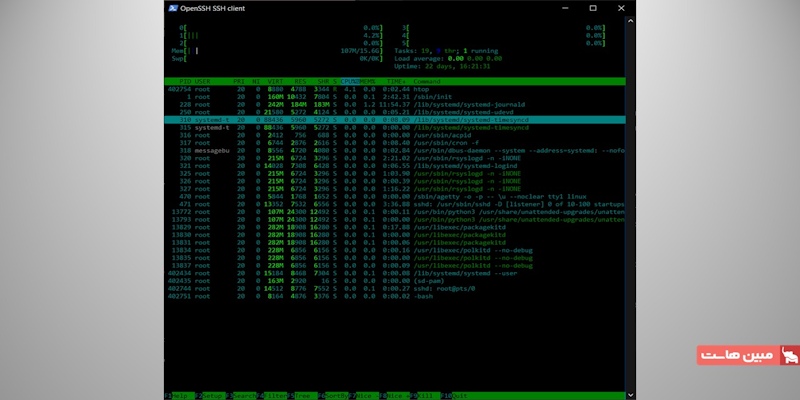This screenshot has width=800, height=400.
Task: Toggle F5 Tree view
Action: pos(302,396)
